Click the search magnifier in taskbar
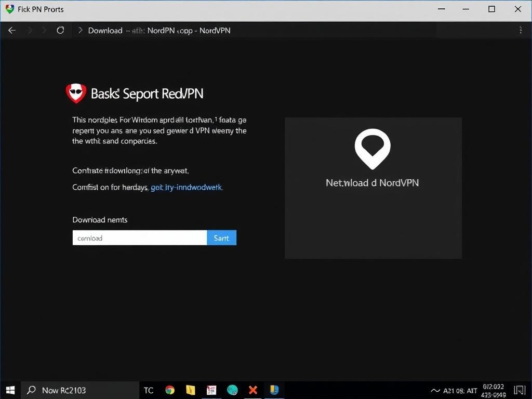 coord(31,390)
